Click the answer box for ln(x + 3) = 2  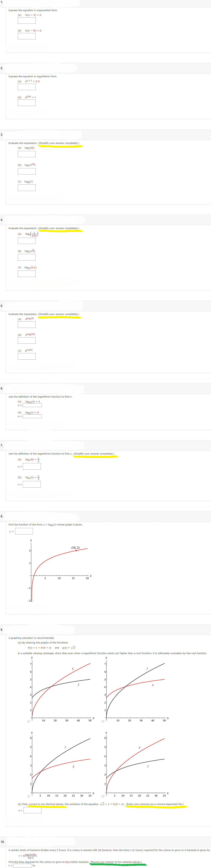[27, 20]
